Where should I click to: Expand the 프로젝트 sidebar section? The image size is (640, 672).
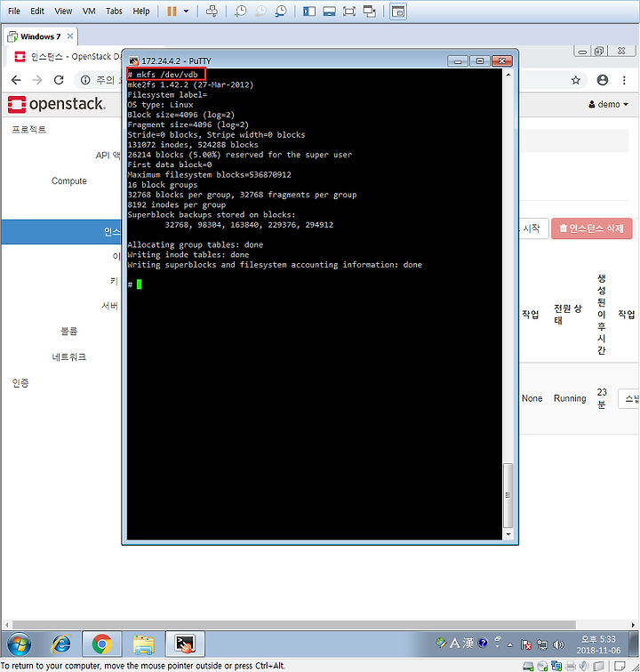point(28,130)
